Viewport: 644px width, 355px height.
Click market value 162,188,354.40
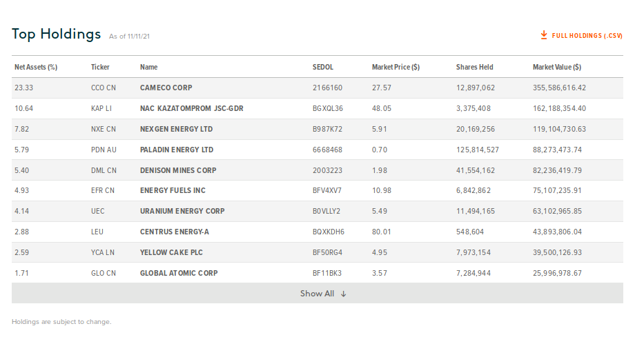coord(559,109)
